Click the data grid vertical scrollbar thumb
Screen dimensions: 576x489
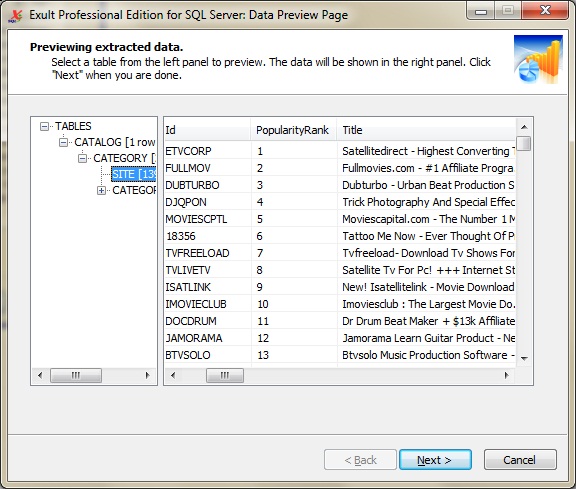(x=524, y=143)
